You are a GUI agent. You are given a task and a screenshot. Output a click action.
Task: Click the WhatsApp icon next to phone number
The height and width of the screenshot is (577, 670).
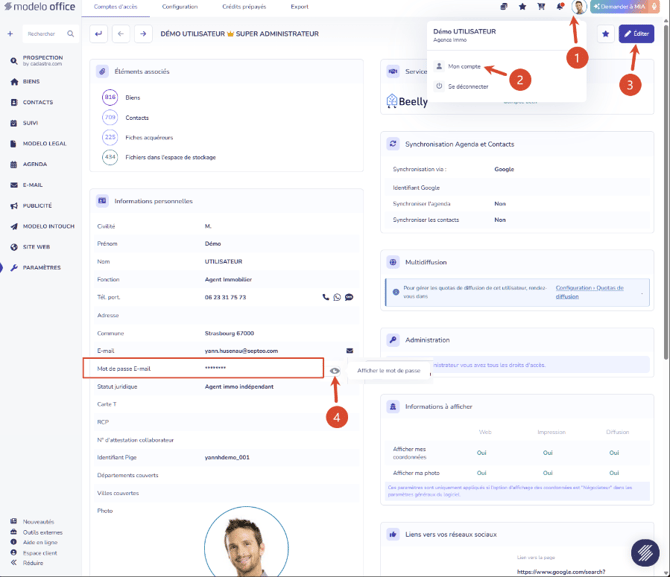click(337, 297)
